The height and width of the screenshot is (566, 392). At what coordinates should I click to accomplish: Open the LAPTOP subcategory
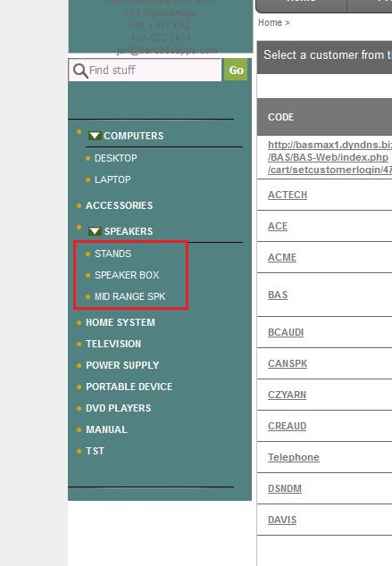click(x=113, y=179)
